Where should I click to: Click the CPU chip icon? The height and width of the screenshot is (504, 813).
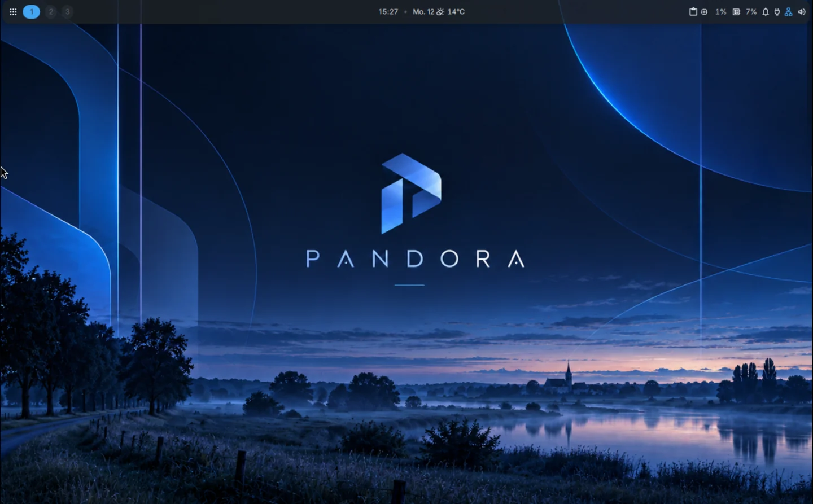click(704, 11)
